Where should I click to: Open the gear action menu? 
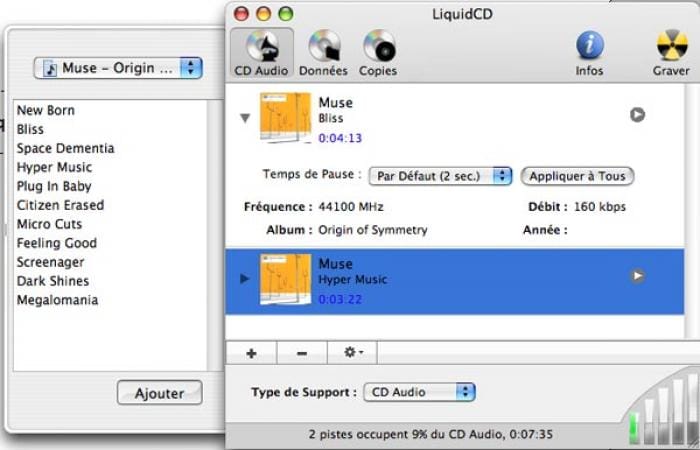353,353
